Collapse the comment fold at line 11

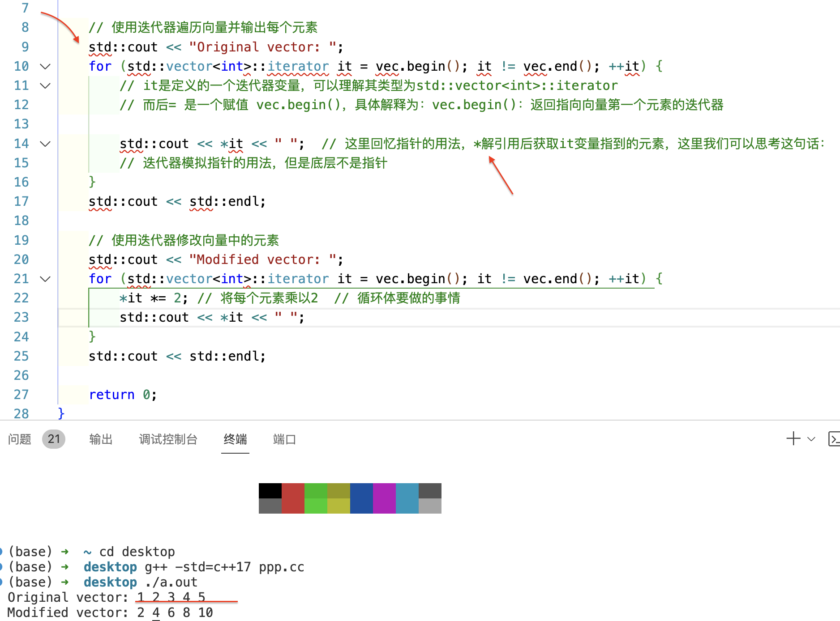tap(45, 86)
